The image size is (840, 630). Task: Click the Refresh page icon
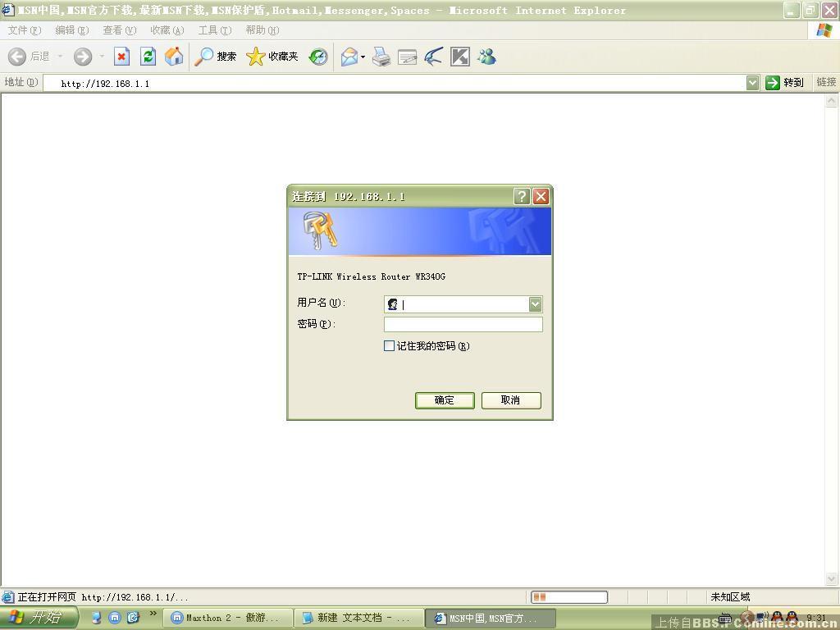pos(148,57)
